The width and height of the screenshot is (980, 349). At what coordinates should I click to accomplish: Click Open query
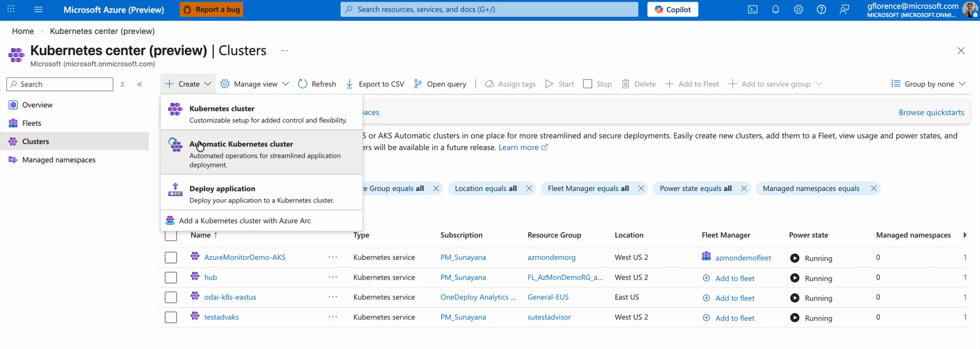[x=440, y=84]
